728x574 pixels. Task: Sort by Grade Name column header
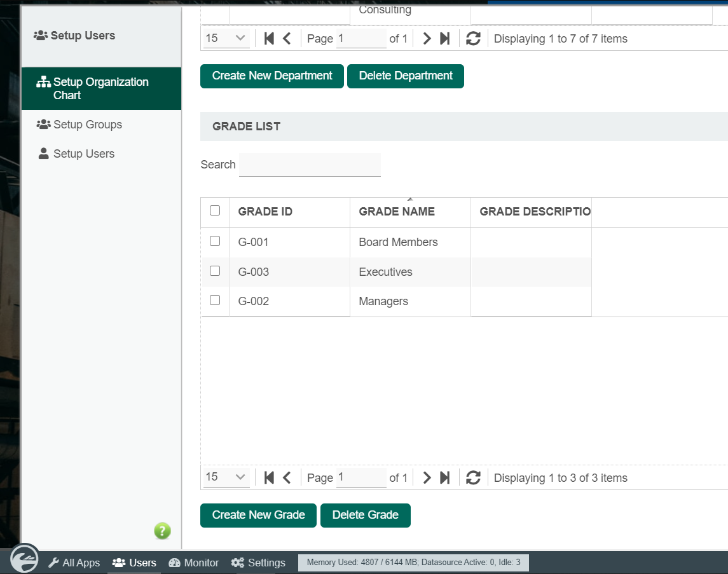pos(397,212)
